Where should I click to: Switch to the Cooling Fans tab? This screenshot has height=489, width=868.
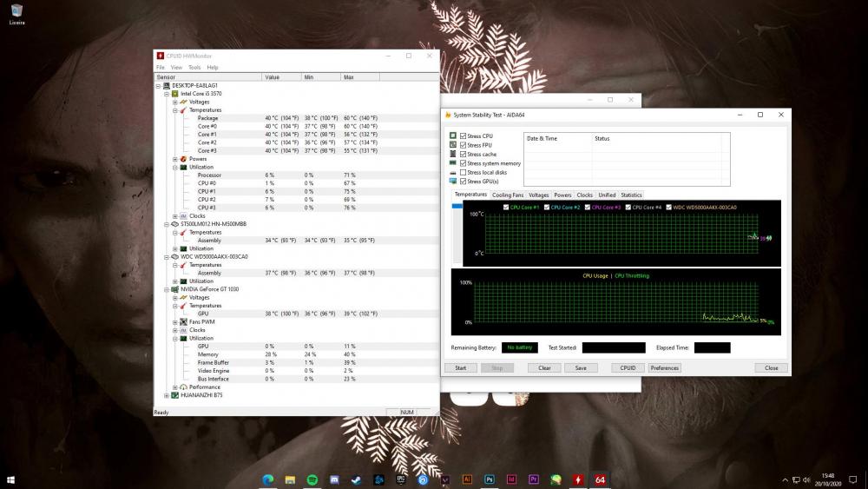click(x=508, y=195)
